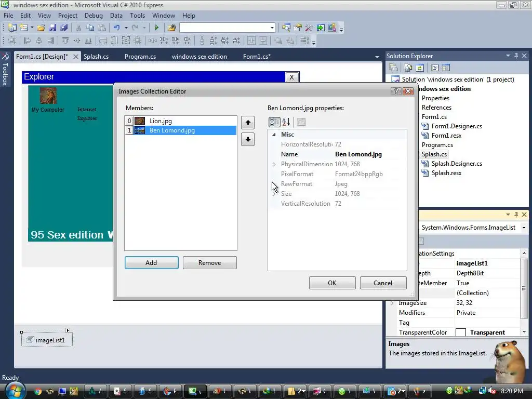Click the Add New Item toolbar icon
Screen dimensions: 532x399
(24, 28)
